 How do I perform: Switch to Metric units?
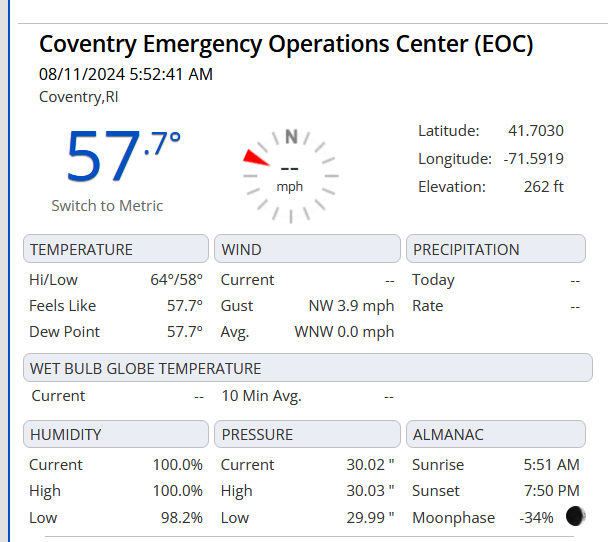tap(107, 205)
